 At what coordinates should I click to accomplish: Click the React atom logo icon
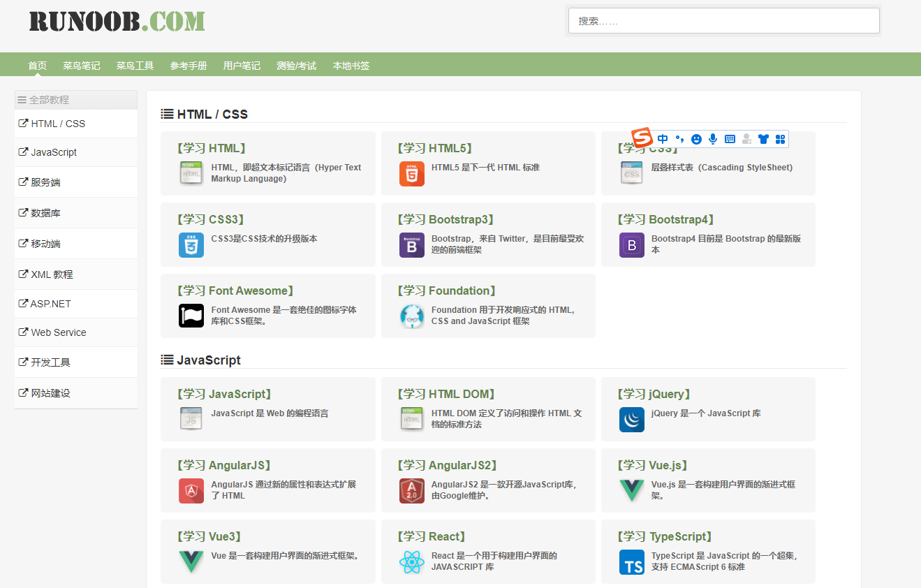pos(411,562)
